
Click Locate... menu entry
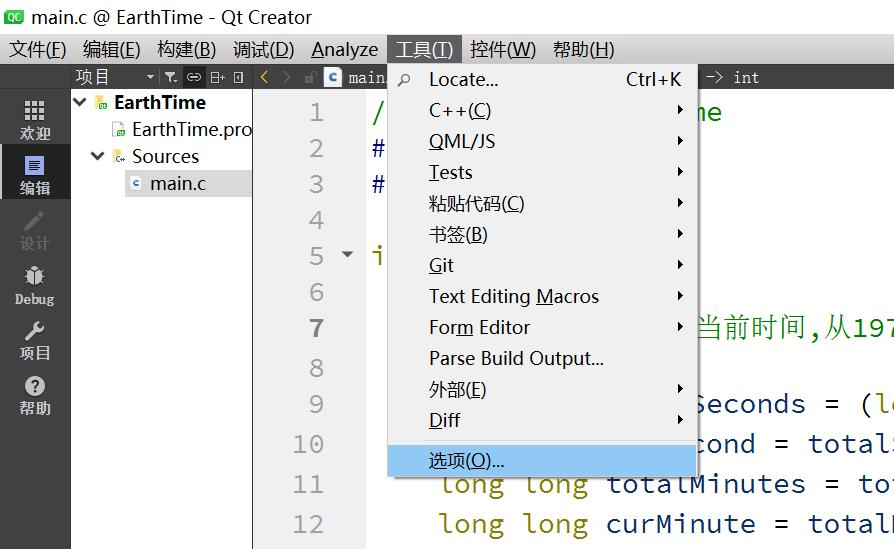[463, 79]
